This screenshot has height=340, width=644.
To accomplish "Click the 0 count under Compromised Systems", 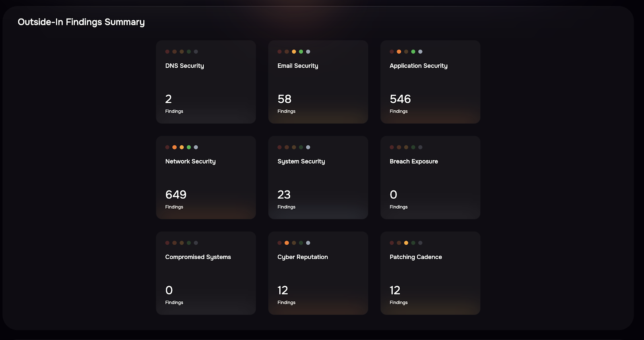I will click(x=169, y=290).
